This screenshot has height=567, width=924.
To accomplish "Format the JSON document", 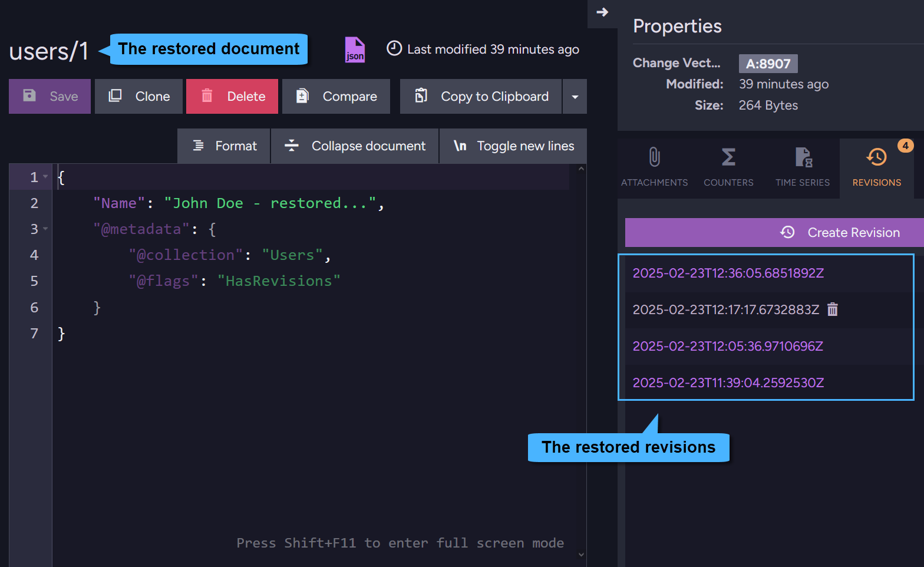I will coord(224,146).
